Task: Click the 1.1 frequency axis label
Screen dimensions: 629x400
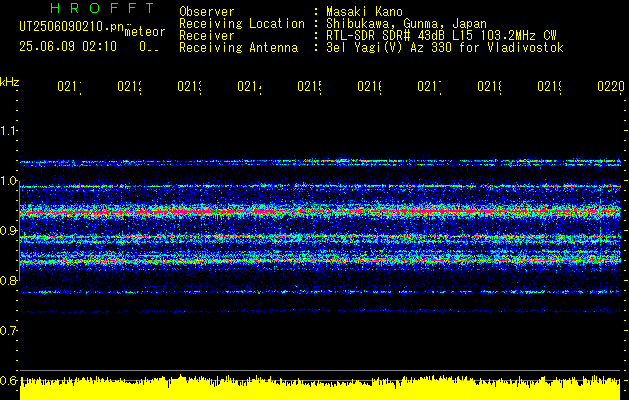Action: [8, 131]
